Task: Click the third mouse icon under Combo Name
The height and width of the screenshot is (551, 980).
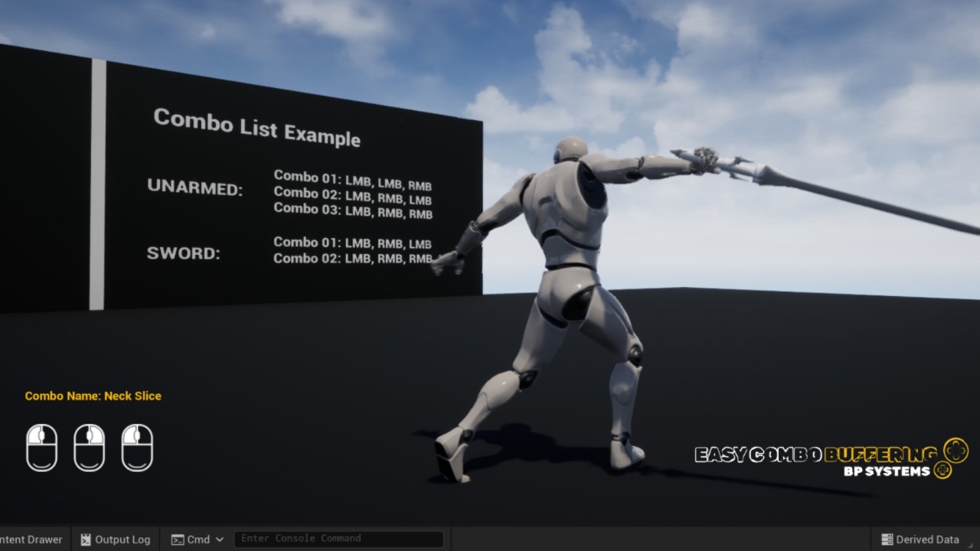Action: pos(137,448)
